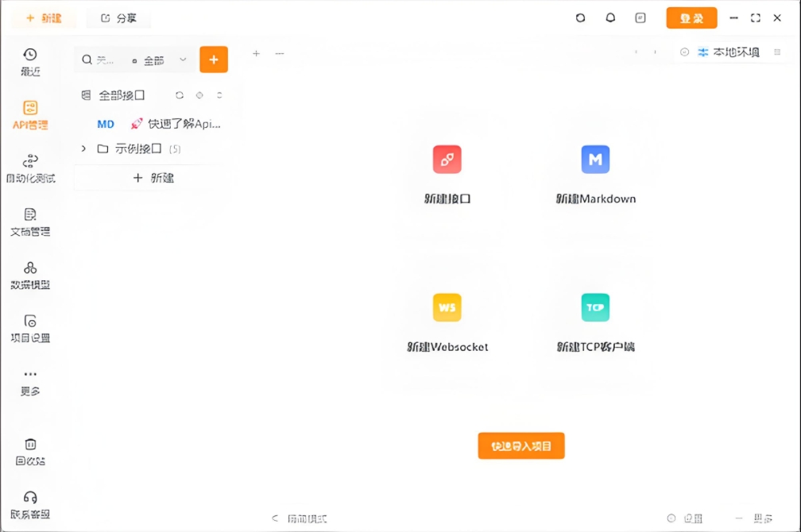Click the refresh icon in 全部接口 row

coord(180,95)
